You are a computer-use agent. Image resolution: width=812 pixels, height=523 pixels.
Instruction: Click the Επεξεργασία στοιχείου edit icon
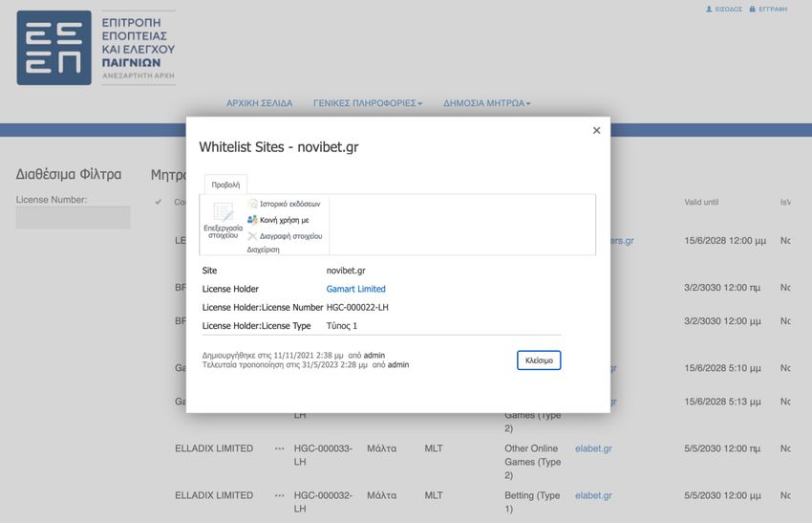click(224, 220)
